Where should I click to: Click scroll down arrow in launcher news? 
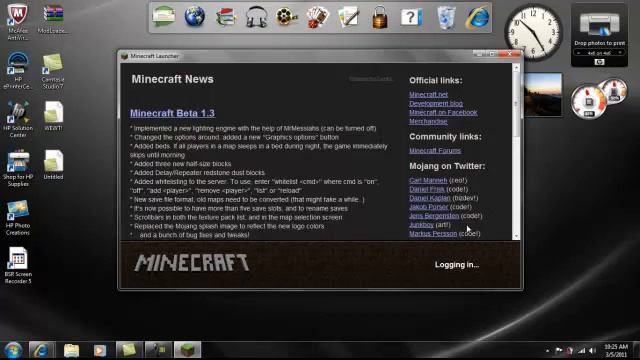point(516,236)
